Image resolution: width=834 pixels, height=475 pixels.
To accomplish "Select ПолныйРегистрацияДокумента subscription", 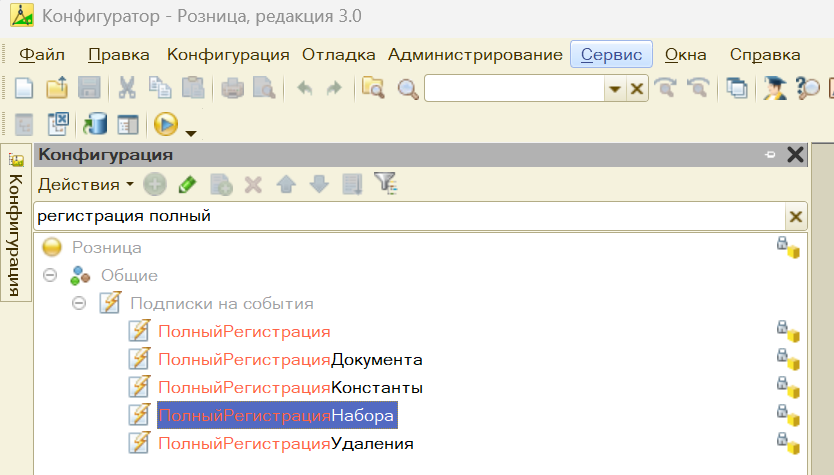I will [290, 360].
